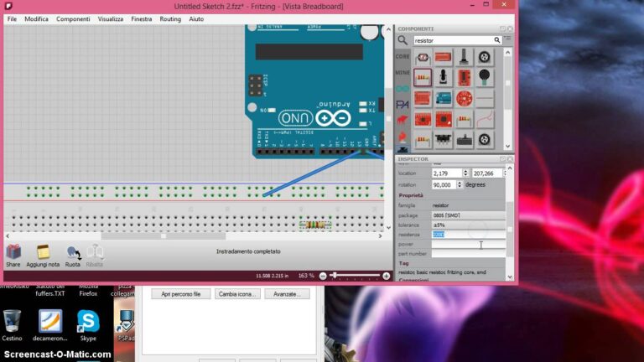The width and height of the screenshot is (644, 362).
Task: Select the MINE parts bin tab
Action: point(402,73)
